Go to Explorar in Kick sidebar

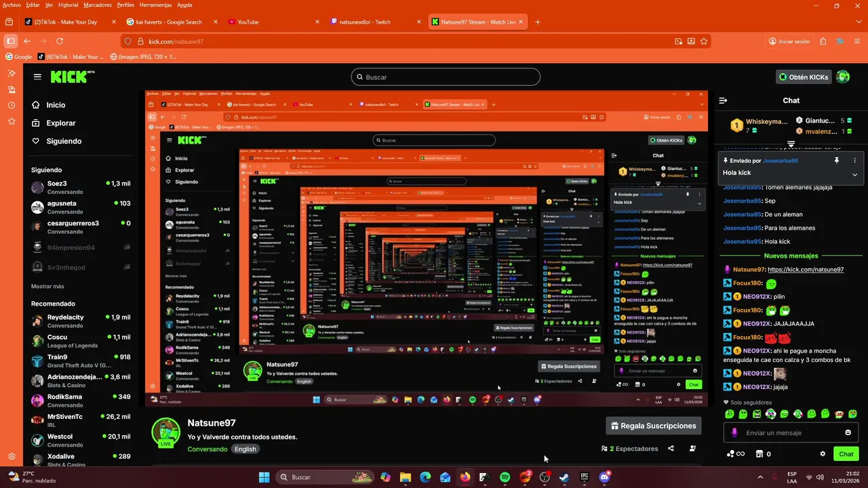coord(61,123)
